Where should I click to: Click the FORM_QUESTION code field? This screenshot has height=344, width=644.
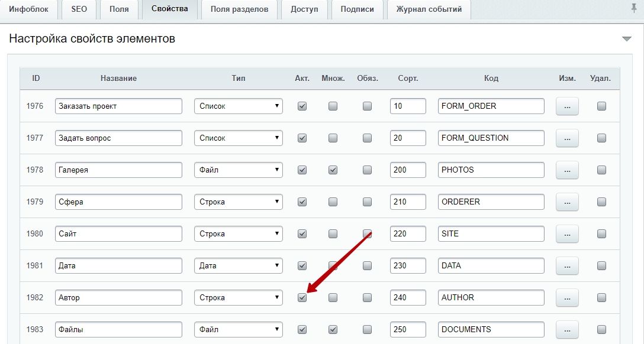tap(491, 138)
